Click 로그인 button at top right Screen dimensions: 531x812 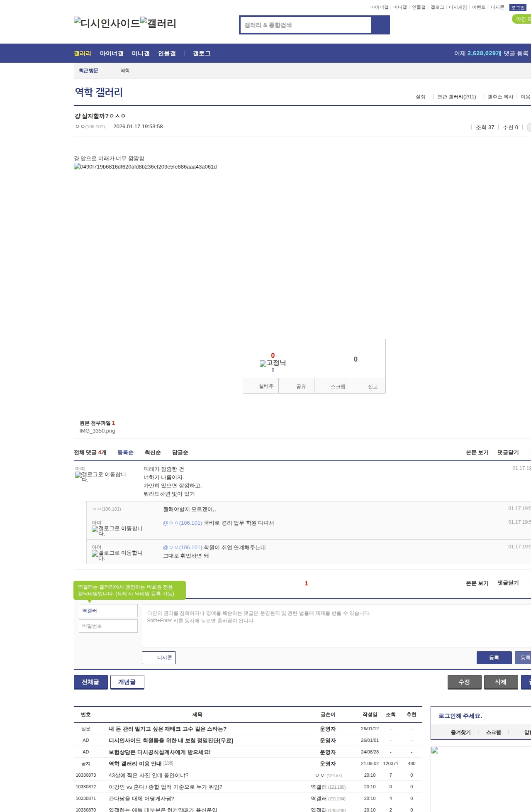(x=518, y=7)
